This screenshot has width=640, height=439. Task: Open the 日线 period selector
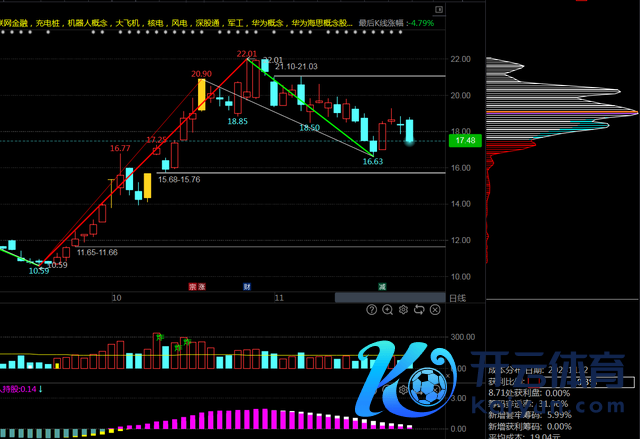click(456, 298)
